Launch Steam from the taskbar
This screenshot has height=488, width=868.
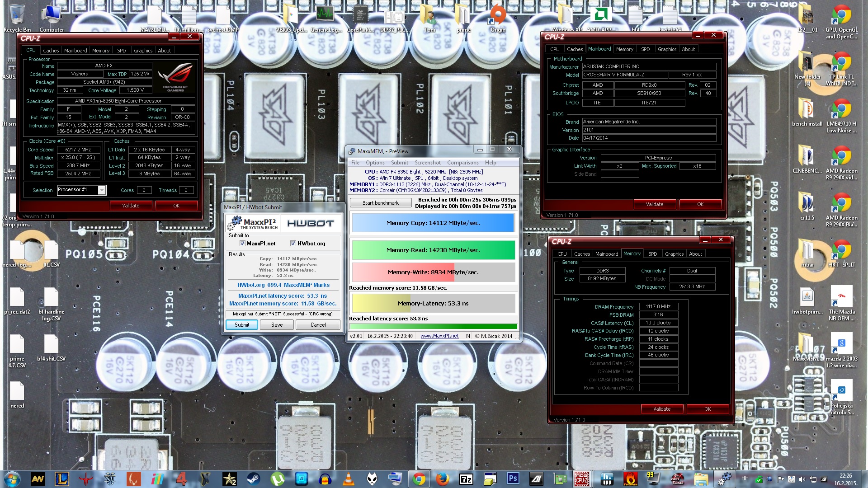[x=253, y=479]
